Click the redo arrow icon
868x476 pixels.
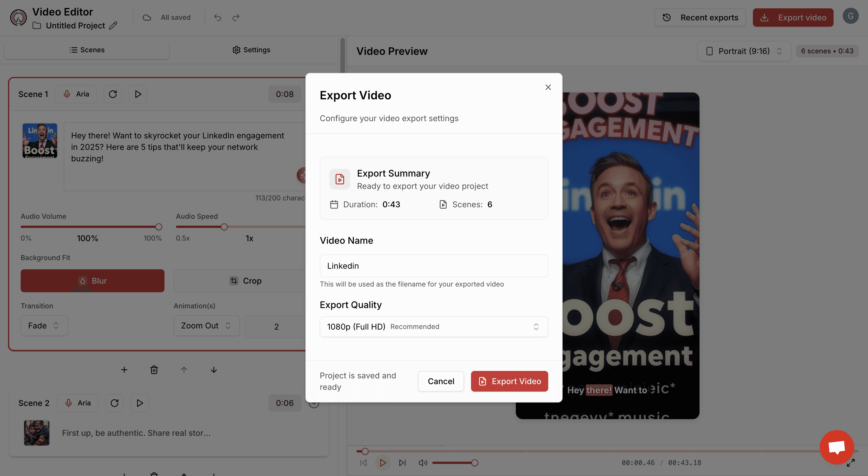pyautogui.click(x=236, y=18)
